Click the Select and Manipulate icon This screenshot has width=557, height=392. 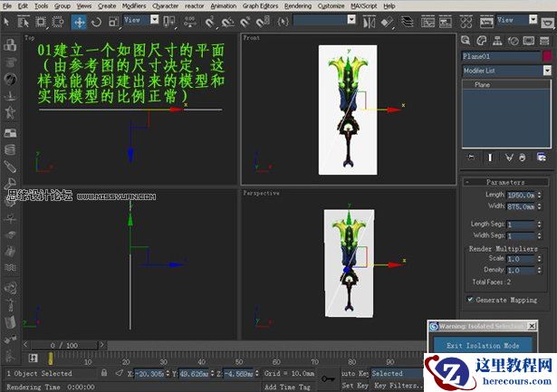tap(190, 22)
